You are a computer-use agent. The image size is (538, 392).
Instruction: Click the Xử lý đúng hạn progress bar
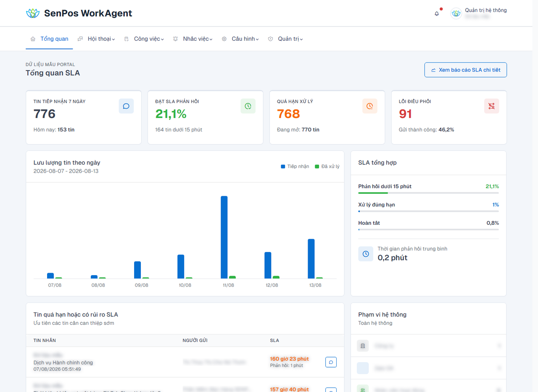click(x=428, y=211)
